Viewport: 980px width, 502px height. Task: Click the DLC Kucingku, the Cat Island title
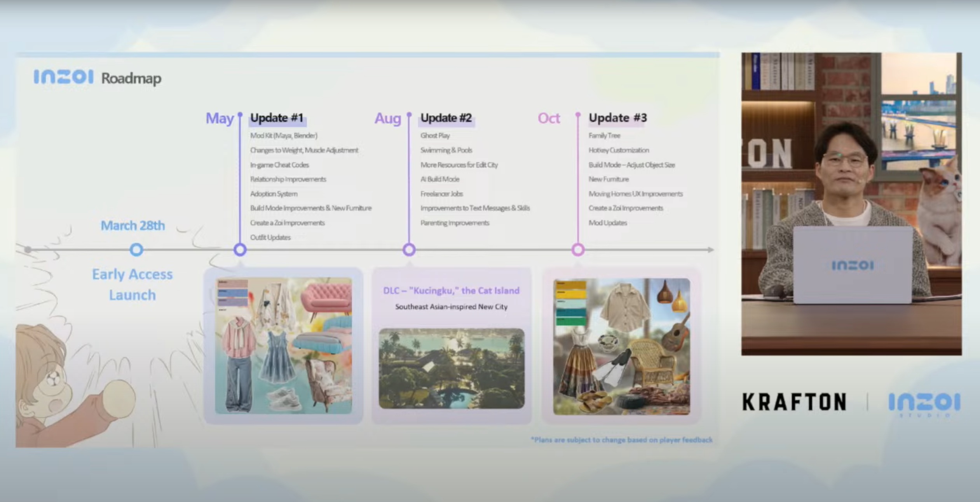[x=451, y=291]
